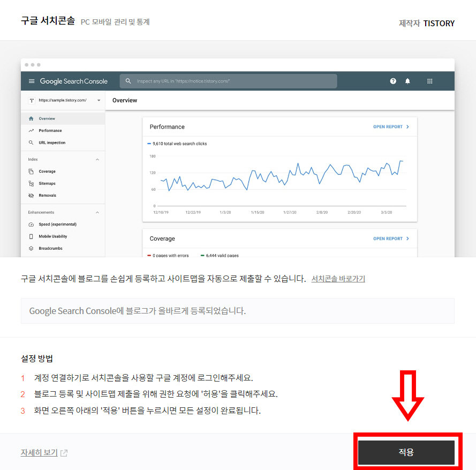Click the 0 pages with errors legend

[168, 256]
